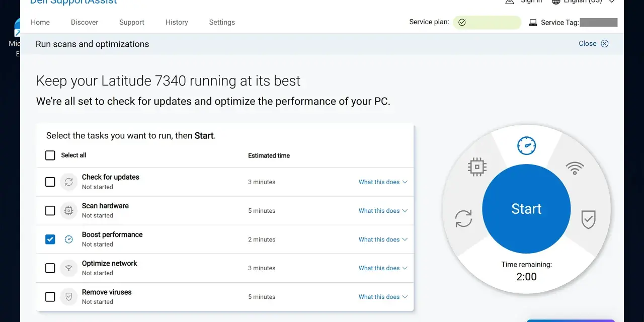This screenshot has height=322, width=644.
Task: Click the refresh arrows icon in the dial
Action: click(463, 219)
